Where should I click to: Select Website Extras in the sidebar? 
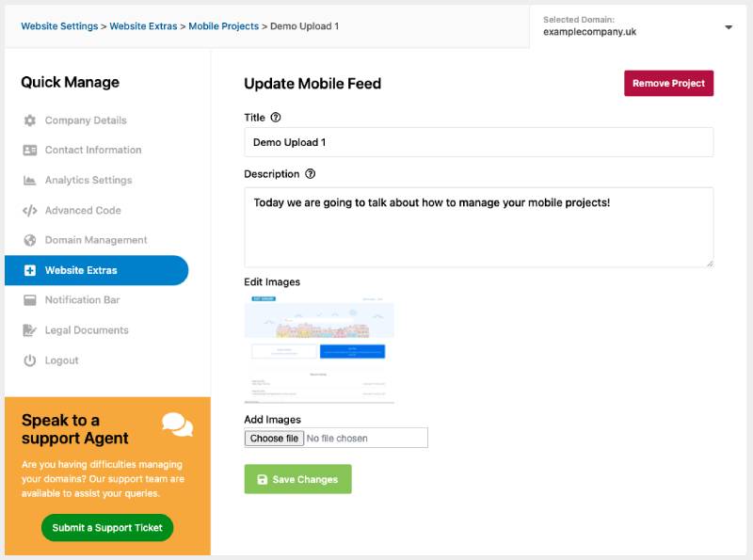pos(97,270)
